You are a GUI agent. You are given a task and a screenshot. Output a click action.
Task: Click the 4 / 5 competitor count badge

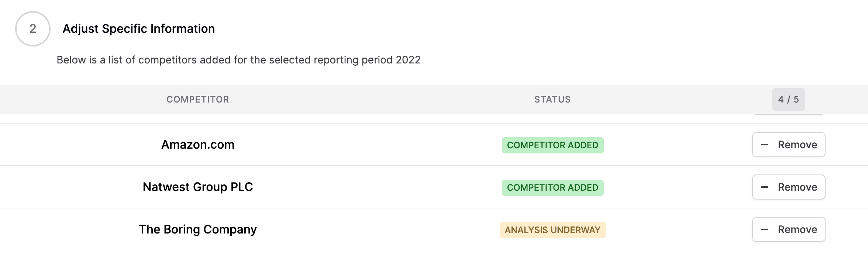point(788,99)
